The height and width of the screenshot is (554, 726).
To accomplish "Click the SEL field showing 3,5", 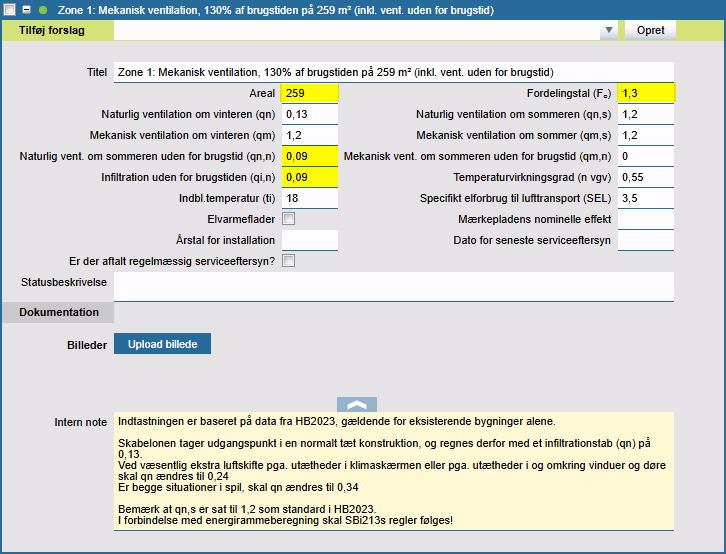I will click(x=646, y=198).
